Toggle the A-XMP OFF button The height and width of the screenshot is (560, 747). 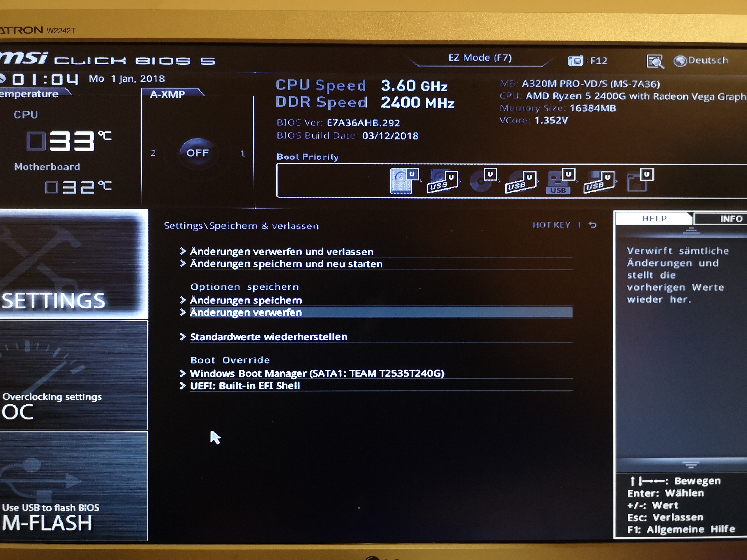[198, 153]
